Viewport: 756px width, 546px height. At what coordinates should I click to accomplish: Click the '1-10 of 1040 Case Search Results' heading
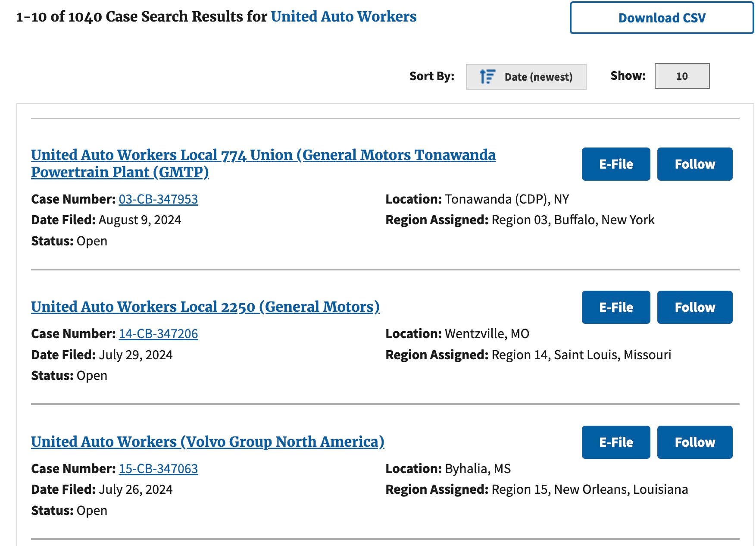[216, 16]
